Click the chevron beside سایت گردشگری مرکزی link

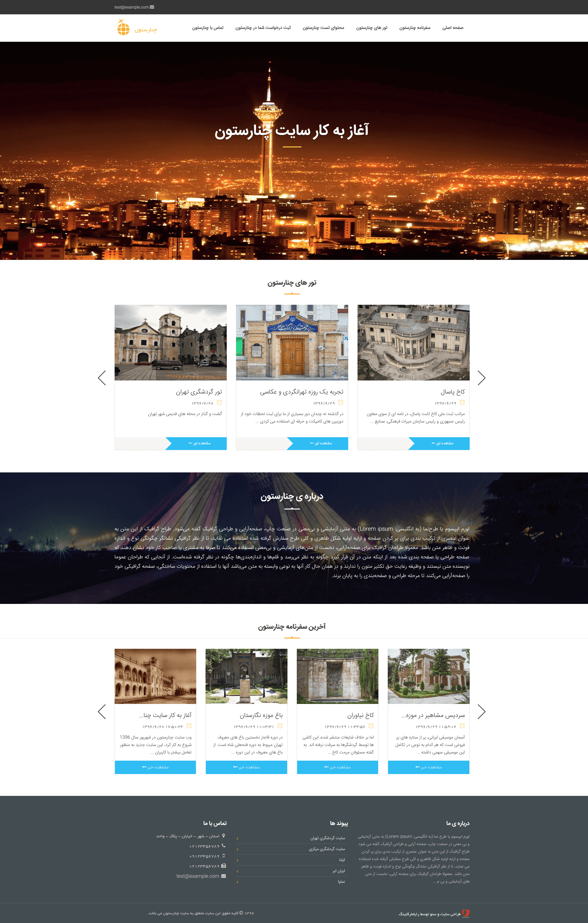238,849
